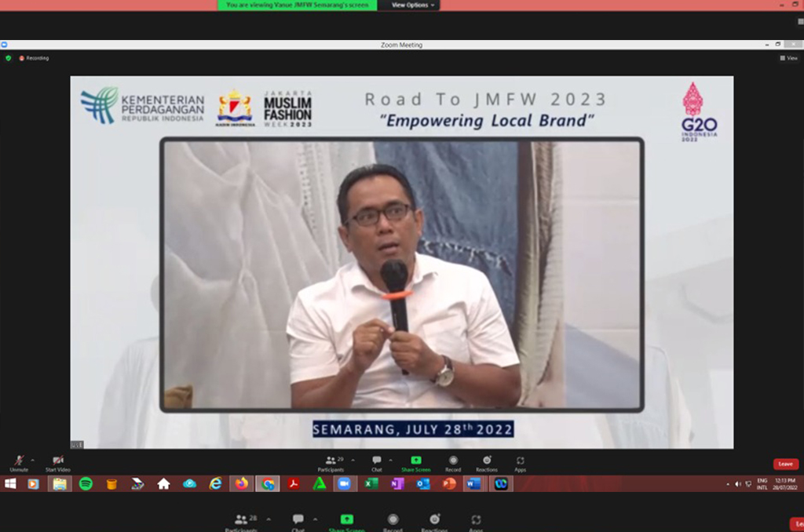804x532 pixels.
Task: Expand the View Options dropdown
Action: click(x=413, y=5)
